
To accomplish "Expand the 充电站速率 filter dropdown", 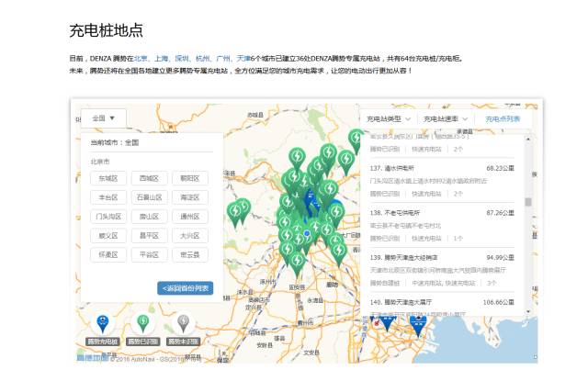I will pyautogui.click(x=445, y=118).
